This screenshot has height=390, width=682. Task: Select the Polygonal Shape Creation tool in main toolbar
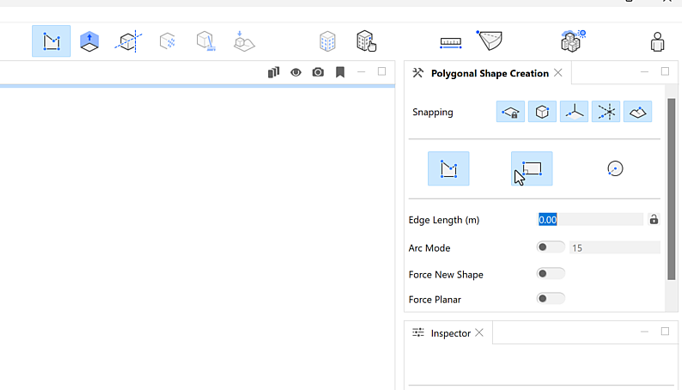coord(51,41)
